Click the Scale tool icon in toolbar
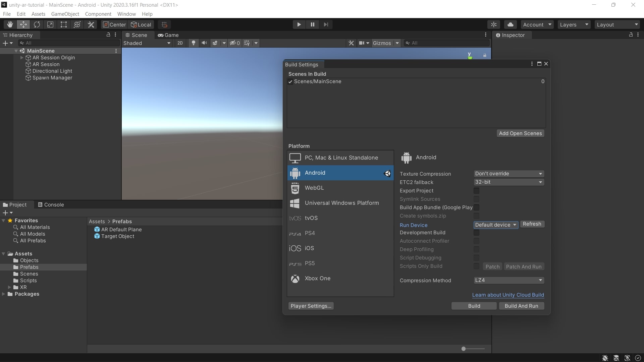 tap(50, 24)
